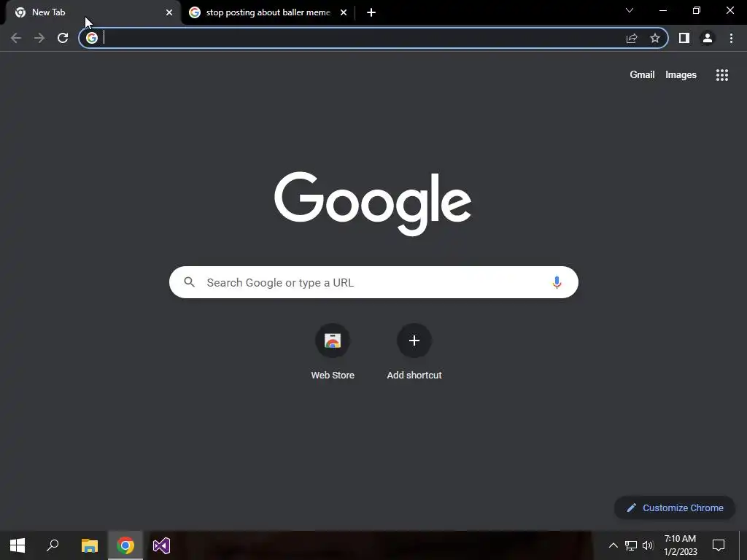Click the Google icon in the address bar
Screen dimensions: 747x560
click(92, 38)
